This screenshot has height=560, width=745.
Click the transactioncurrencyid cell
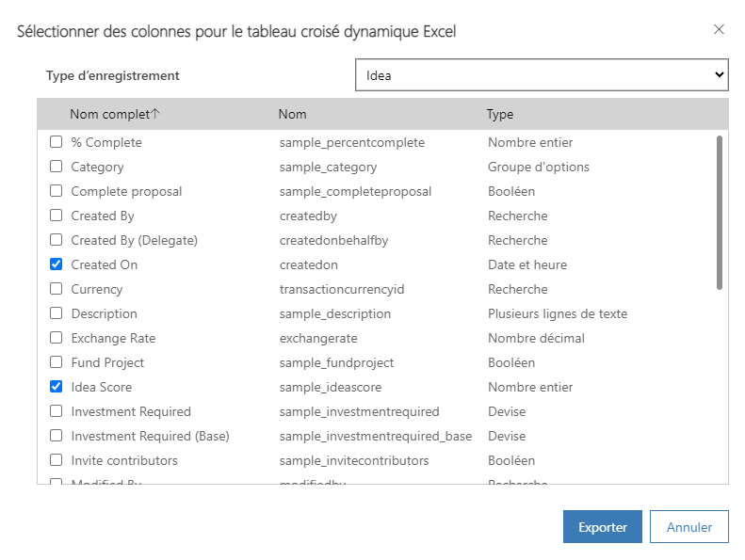[x=342, y=289]
